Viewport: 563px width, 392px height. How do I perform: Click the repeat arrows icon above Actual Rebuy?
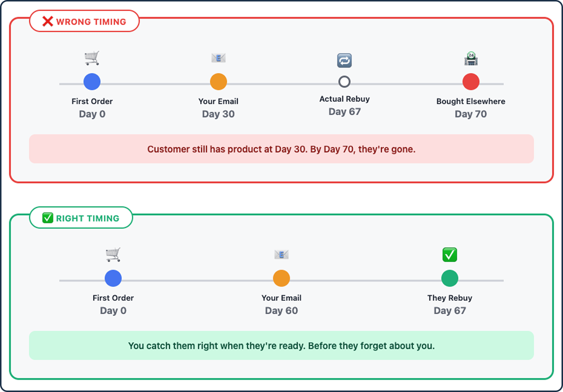(344, 61)
